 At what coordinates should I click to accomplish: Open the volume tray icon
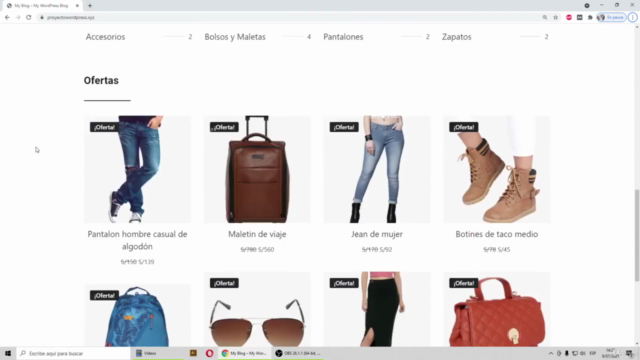click(582, 353)
